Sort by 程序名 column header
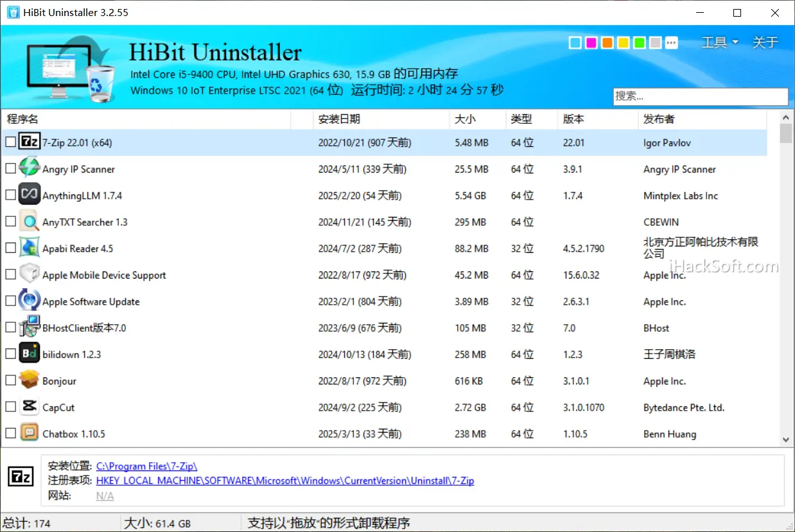 tap(147, 119)
